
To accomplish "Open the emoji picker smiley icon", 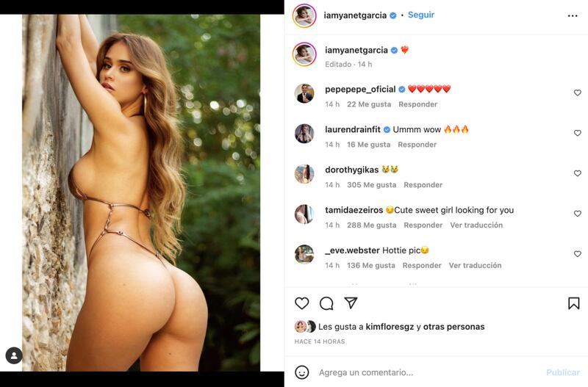I will click(302, 372).
